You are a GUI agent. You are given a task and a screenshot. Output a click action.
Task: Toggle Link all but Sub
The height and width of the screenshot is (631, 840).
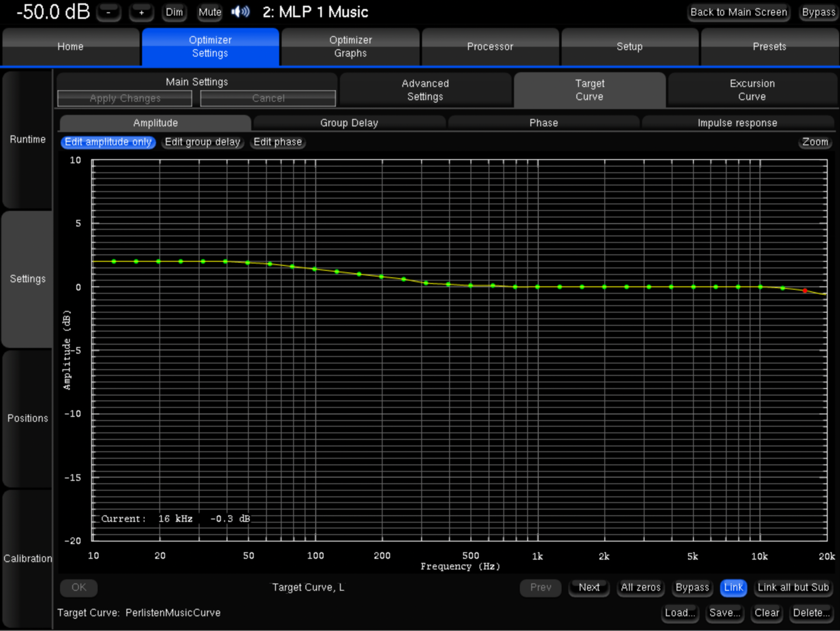click(x=793, y=587)
